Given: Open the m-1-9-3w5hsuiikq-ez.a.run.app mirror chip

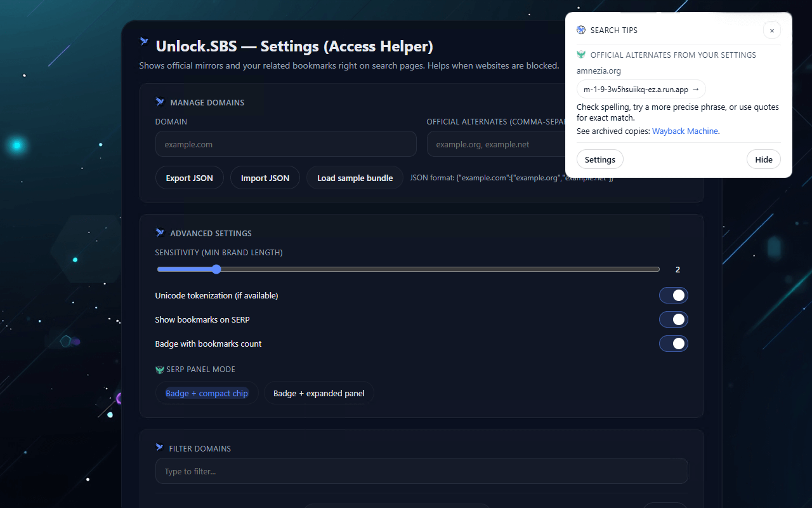Looking at the screenshot, I should click(x=641, y=90).
